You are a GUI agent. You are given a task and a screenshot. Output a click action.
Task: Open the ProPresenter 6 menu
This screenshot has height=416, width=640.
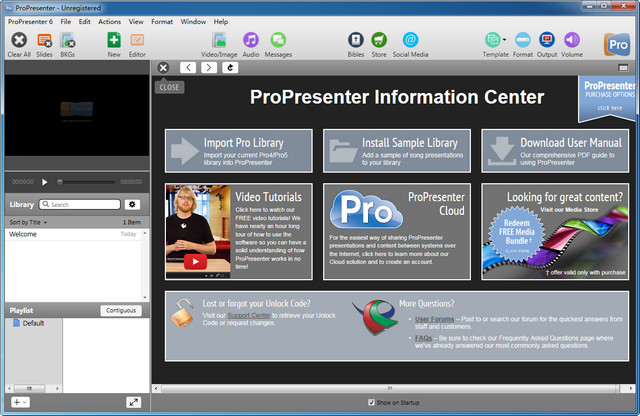point(30,22)
